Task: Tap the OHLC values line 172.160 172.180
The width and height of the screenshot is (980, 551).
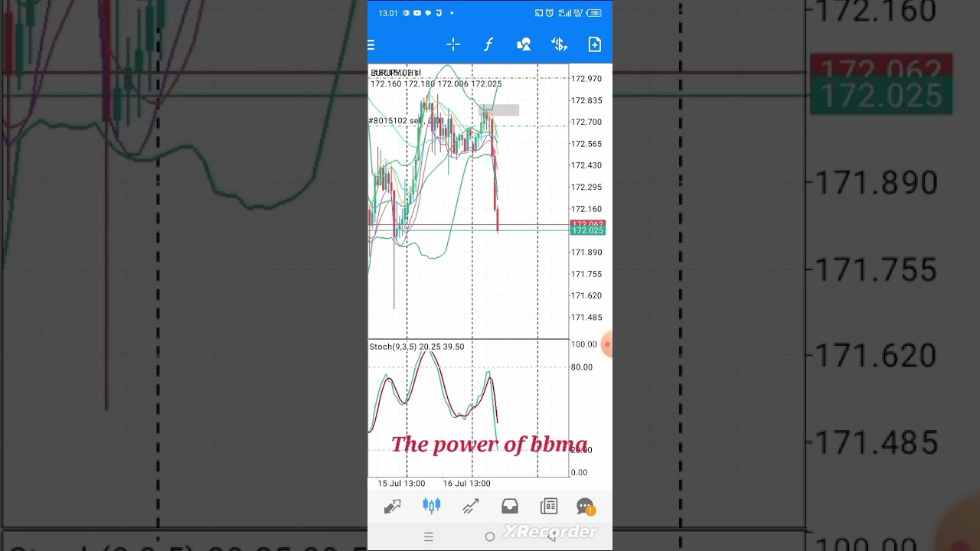Action: tap(436, 83)
